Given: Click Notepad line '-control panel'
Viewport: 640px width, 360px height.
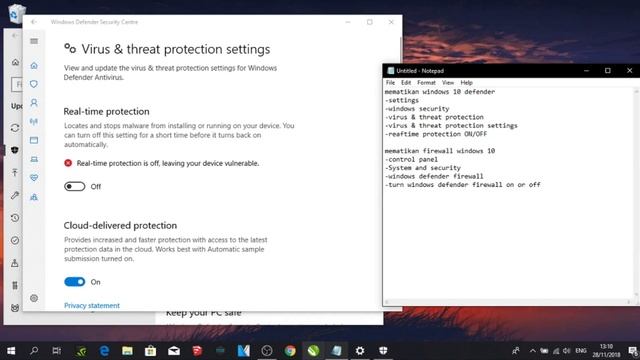Looking at the screenshot, I should [411, 160].
